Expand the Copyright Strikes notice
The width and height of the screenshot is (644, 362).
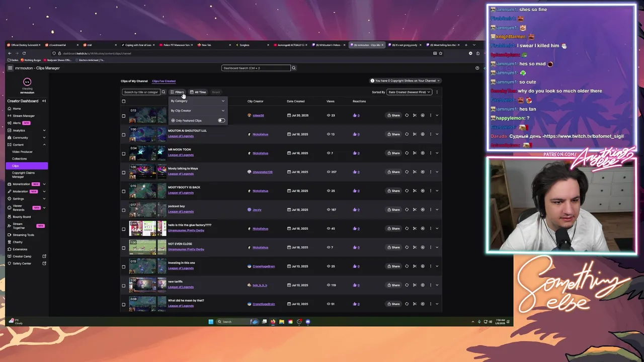point(405,80)
